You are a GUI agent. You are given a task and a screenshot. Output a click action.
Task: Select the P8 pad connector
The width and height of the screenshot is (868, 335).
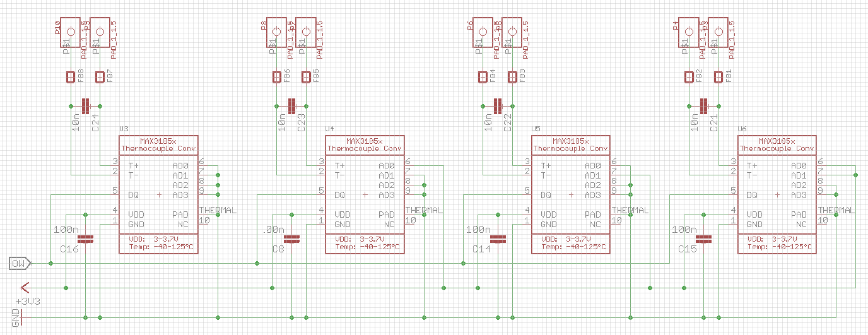click(276, 32)
